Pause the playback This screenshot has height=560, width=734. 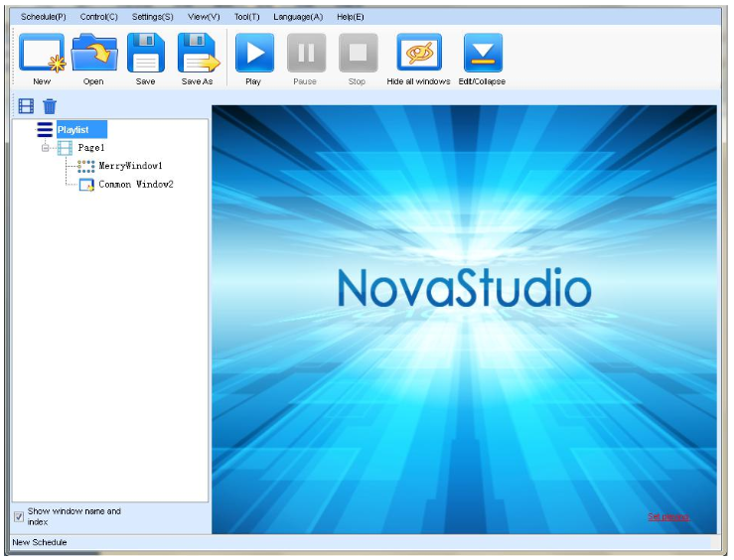(x=306, y=53)
